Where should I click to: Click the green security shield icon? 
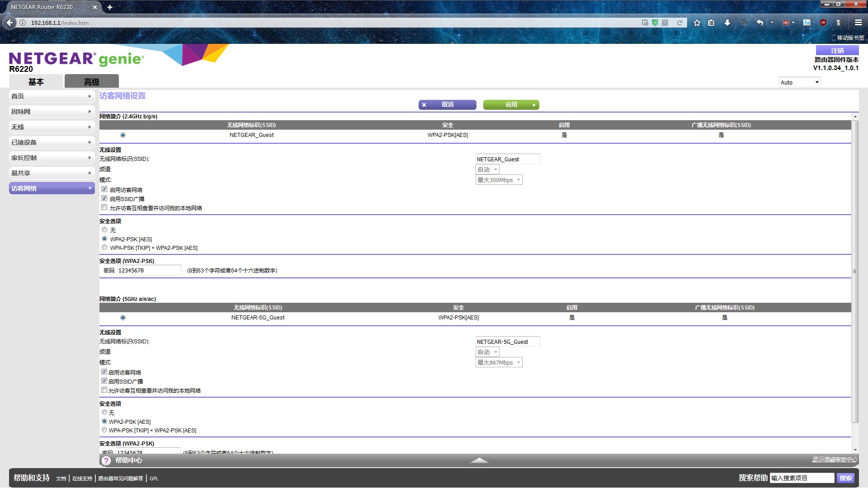[655, 23]
